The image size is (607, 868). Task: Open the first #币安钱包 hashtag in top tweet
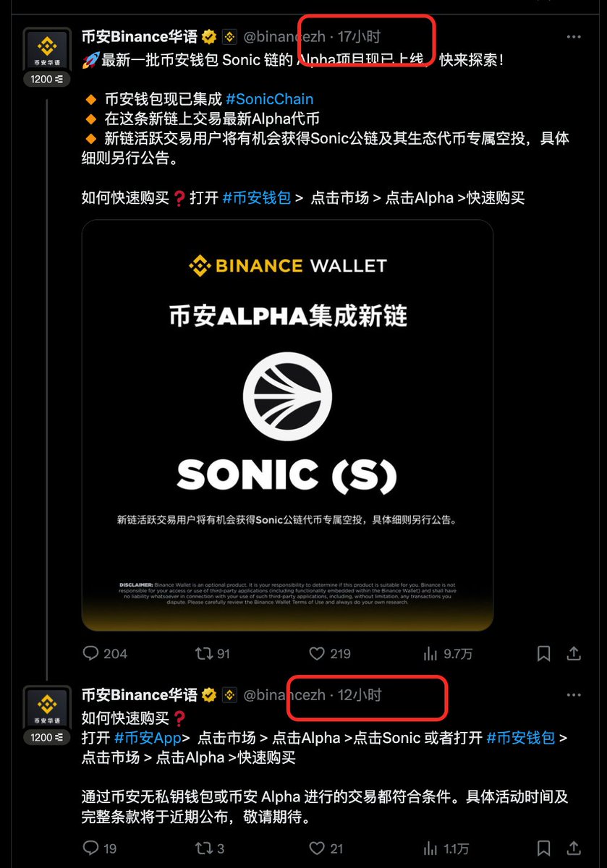click(256, 197)
